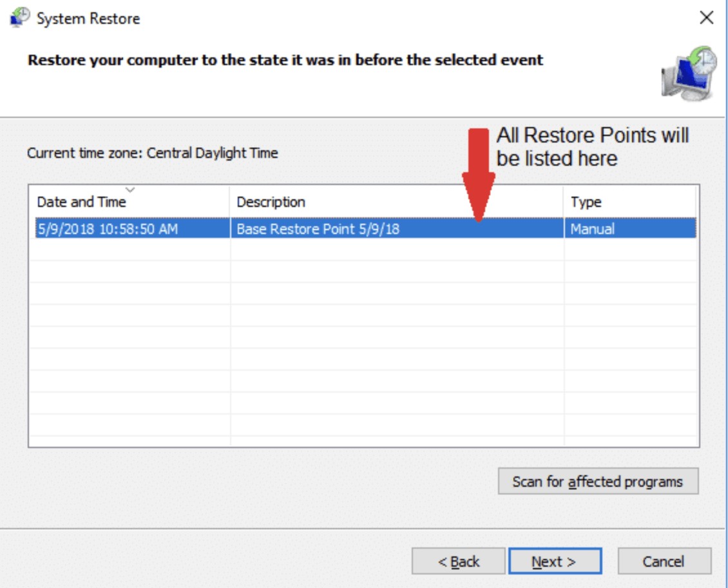Select the 5/9/2018 10:58:50 AM restore point
The width and height of the screenshot is (728, 588).
(x=107, y=229)
